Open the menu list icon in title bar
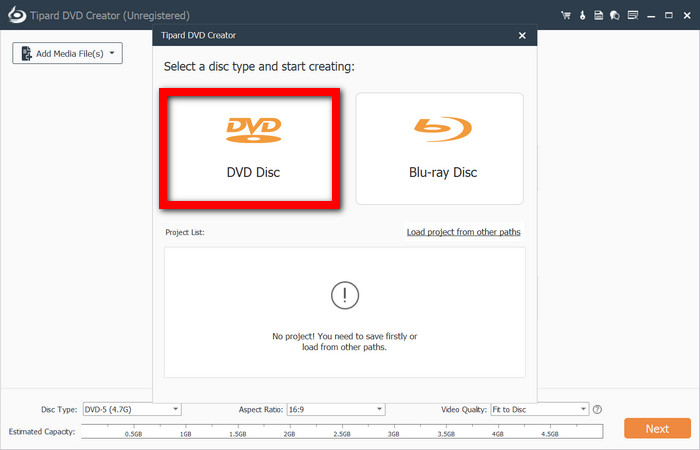700x450 pixels. pyautogui.click(x=633, y=15)
